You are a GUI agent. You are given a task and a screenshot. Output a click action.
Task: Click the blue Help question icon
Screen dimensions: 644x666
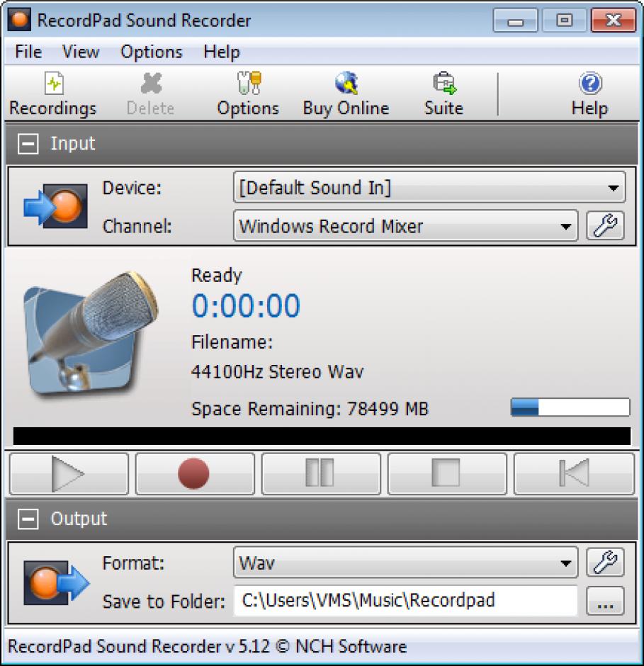(x=590, y=84)
